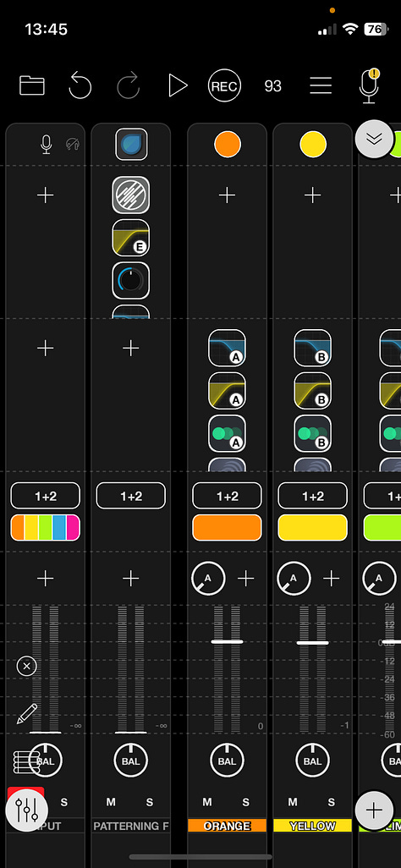This screenshot has height=868, width=401.
Task: Open Yellow green dots delay plugin B
Action: 313,433
